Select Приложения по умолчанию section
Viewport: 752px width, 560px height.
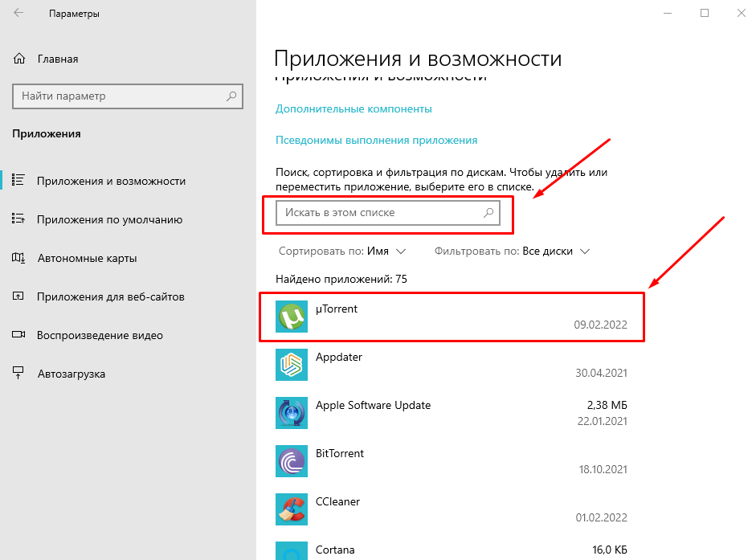pos(109,219)
